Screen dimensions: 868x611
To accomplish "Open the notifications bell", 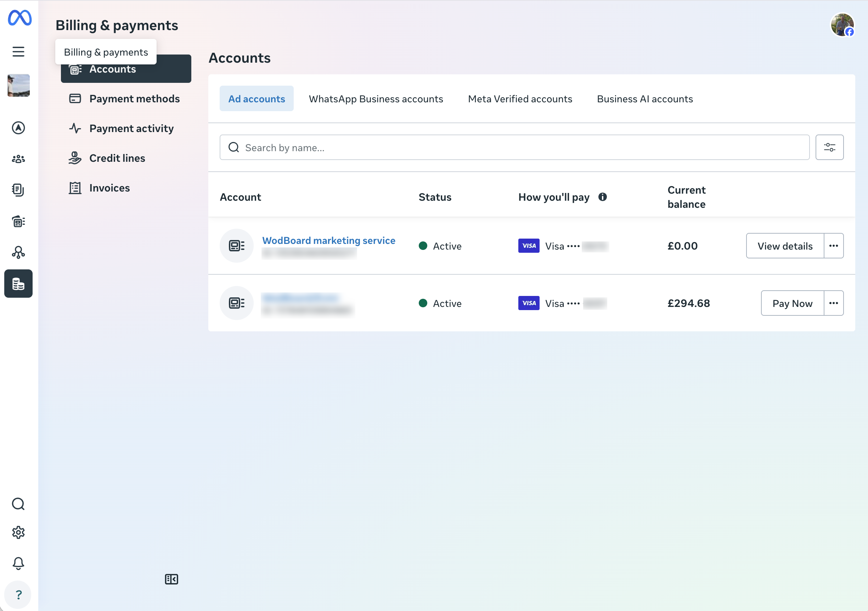I will click(x=18, y=564).
